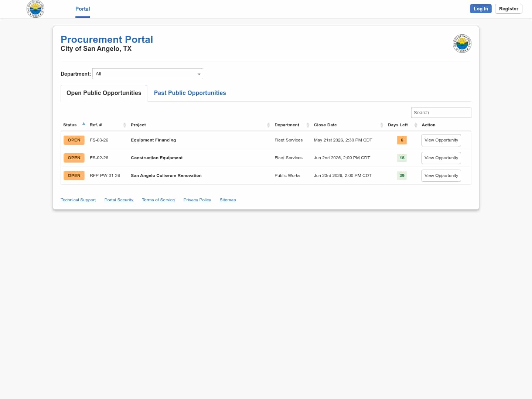Click reference number FS-03-26

[99, 140]
